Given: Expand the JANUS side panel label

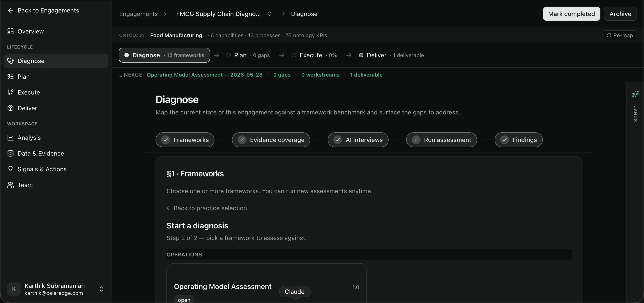Looking at the screenshot, I should 635,114.
